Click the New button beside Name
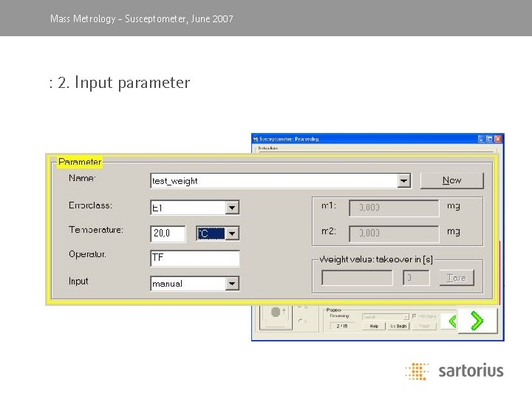Image resolution: width=532 pixels, height=399 pixels. pos(452,180)
